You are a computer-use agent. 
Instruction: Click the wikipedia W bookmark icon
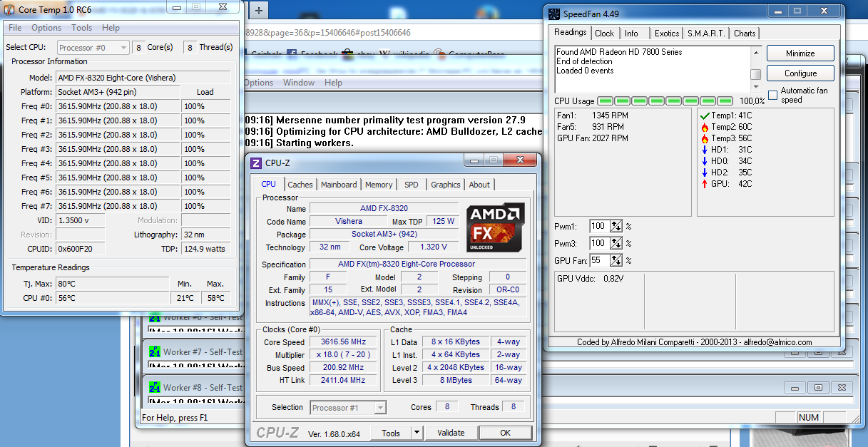click(384, 53)
